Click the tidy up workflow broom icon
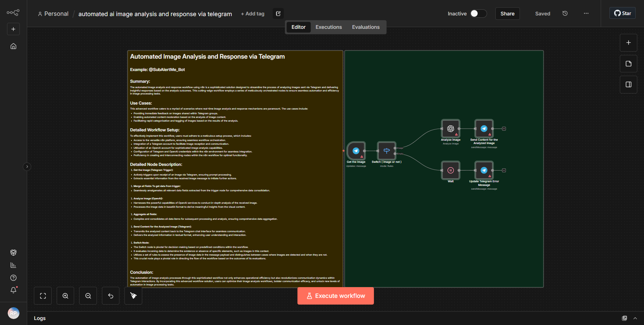 tap(133, 296)
